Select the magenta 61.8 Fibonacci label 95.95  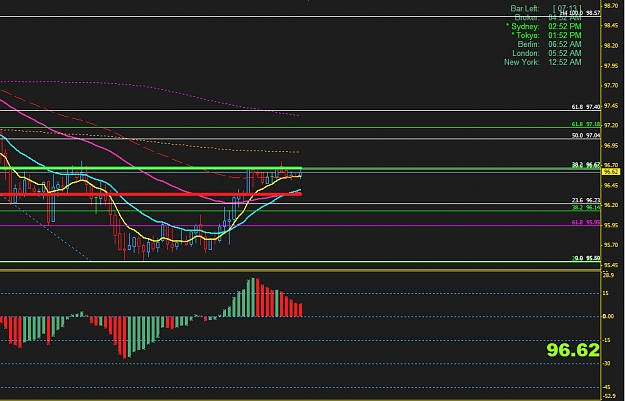click(x=586, y=222)
